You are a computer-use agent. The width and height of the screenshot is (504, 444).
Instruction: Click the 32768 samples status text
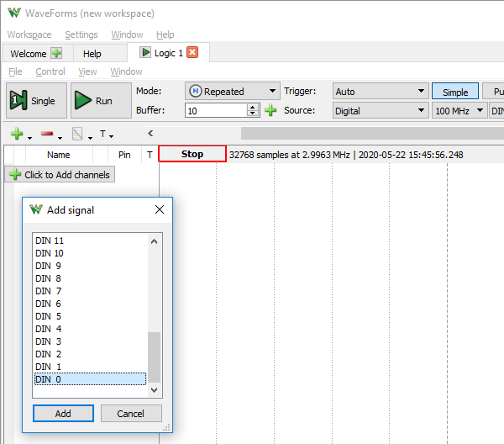(x=346, y=155)
